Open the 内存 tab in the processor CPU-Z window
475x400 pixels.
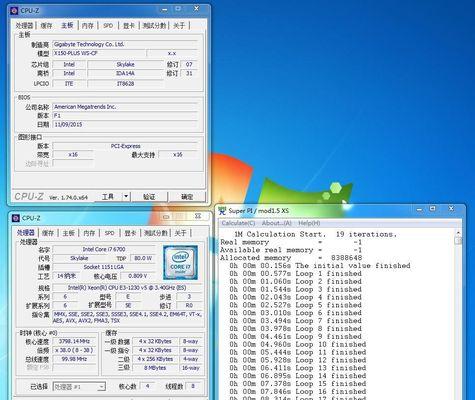coord(89,233)
